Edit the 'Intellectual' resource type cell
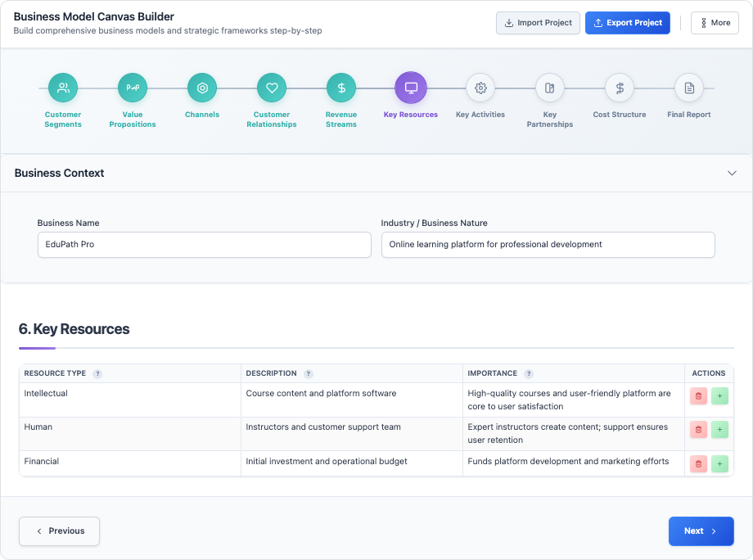 click(x=130, y=400)
